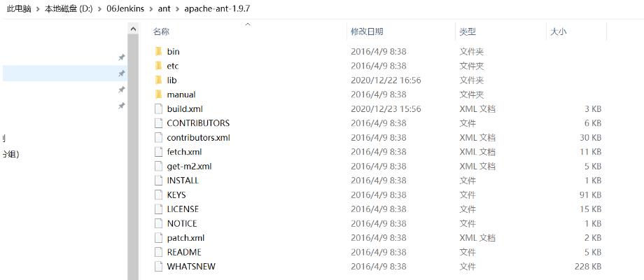The image size is (644, 280).
Task: Select the fetch.xml file name
Action: click(184, 152)
